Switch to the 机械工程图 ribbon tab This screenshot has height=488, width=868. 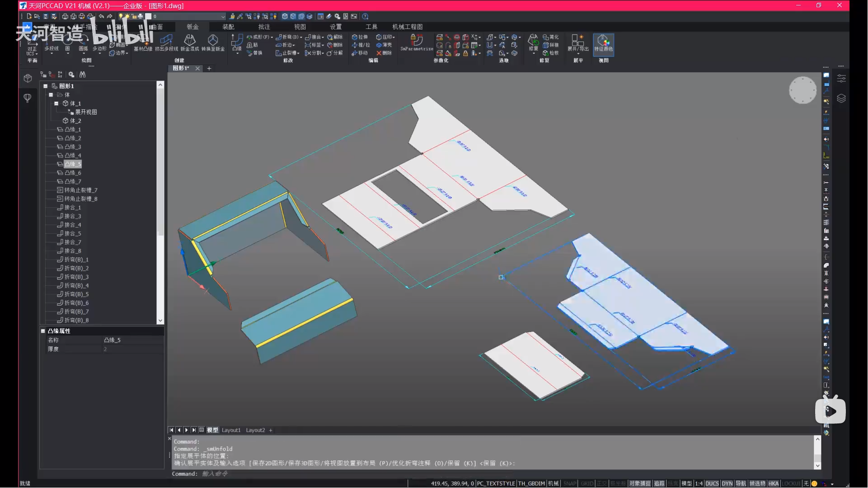click(407, 27)
